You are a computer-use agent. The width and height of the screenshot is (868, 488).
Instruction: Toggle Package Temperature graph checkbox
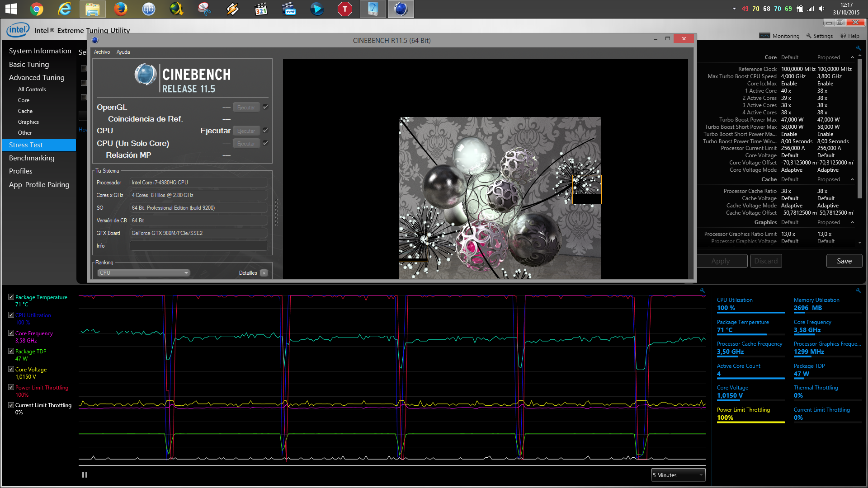pos(11,297)
